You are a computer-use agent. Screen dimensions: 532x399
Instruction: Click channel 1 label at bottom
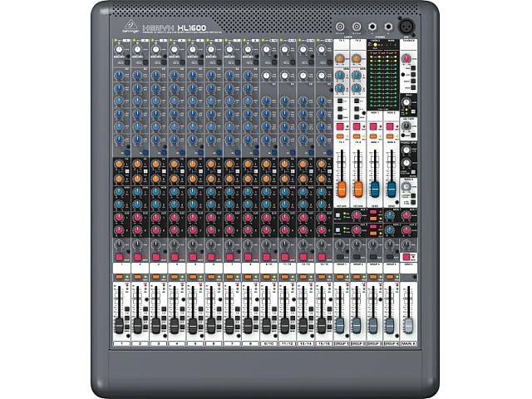coord(121,342)
